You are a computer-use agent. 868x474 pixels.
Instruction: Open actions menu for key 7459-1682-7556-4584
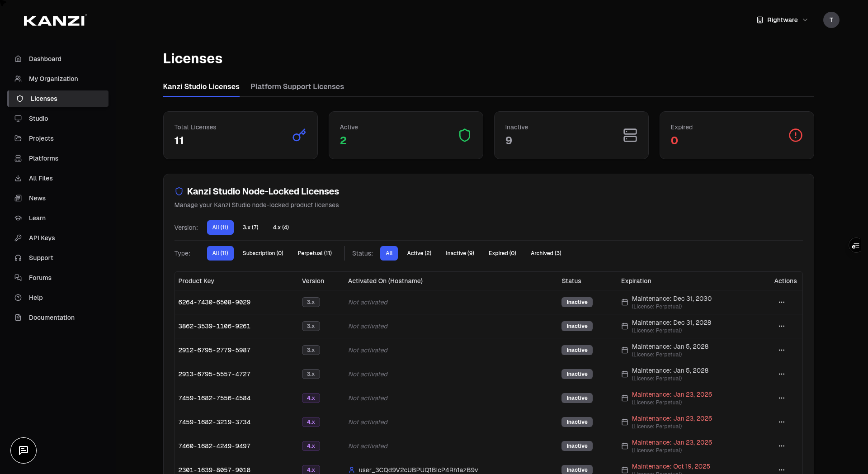(x=782, y=398)
